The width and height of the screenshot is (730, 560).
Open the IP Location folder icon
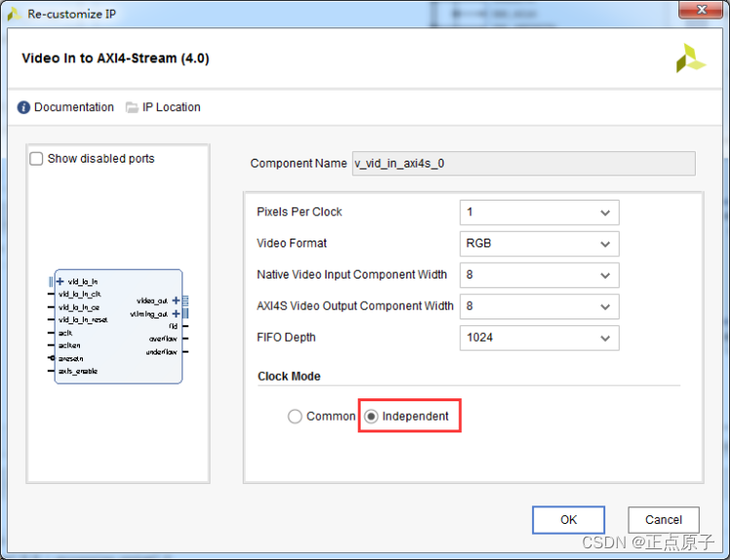(x=133, y=107)
